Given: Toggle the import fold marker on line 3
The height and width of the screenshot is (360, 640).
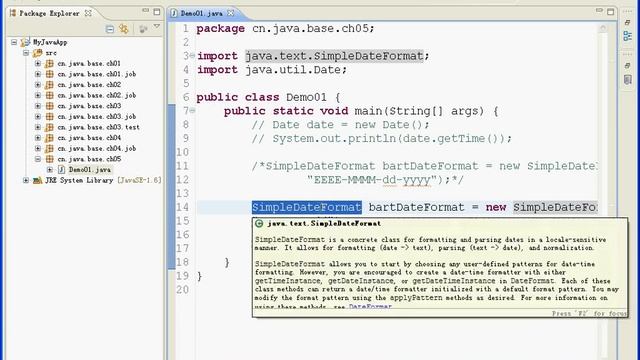Looking at the screenshot, I should click(x=192, y=55).
